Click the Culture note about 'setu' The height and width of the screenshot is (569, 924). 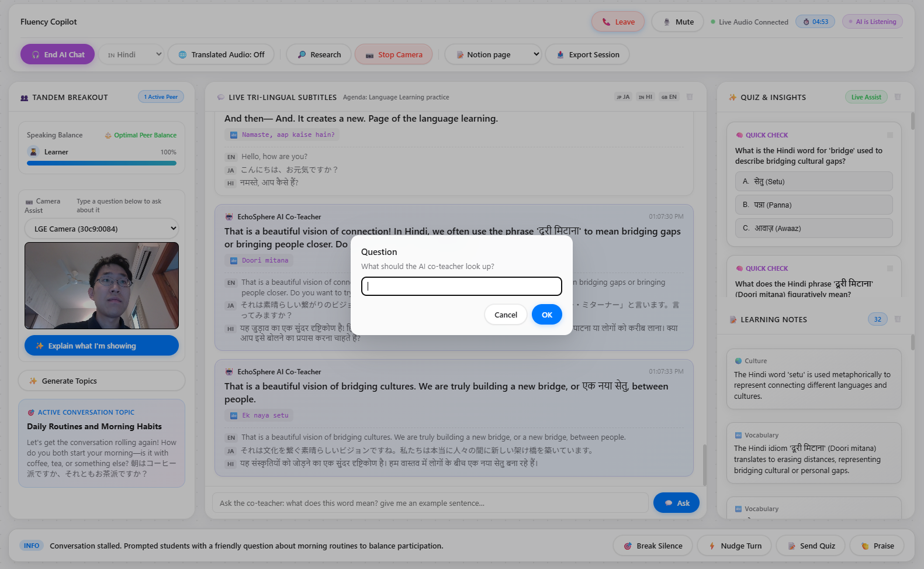[814, 379]
